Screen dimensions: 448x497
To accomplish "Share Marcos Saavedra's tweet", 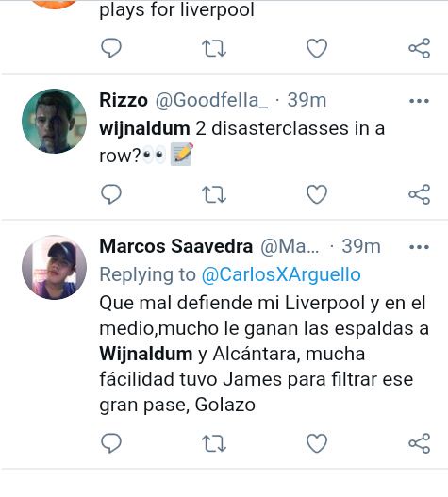I will click(419, 443).
